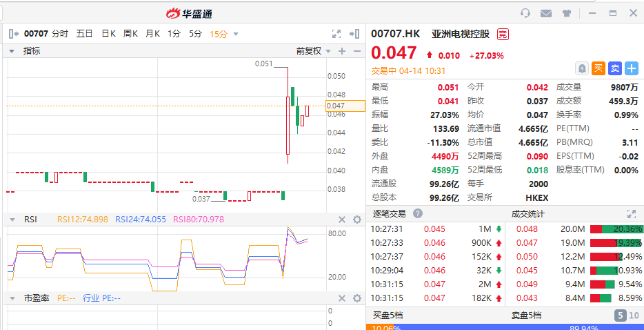Viewport: 644px width, 330px height.
Task: Select the 逐笔交易 tab
Action: pos(389,213)
